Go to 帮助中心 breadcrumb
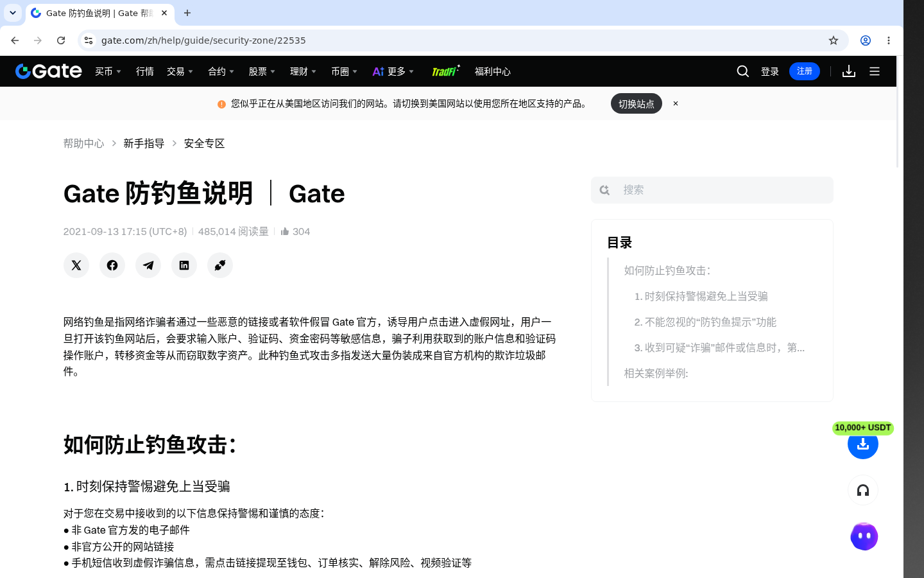924x578 pixels. (83, 143)
